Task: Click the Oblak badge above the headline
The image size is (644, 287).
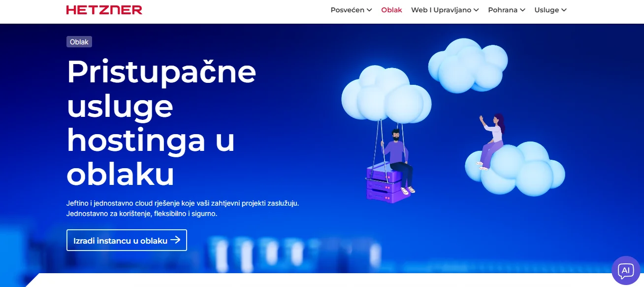Action: point(79,42)
